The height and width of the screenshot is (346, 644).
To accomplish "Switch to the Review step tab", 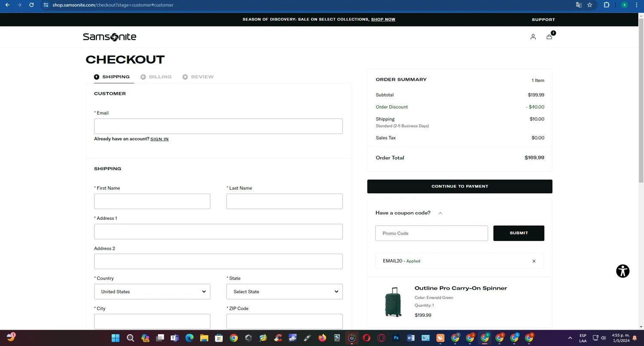I will click(x=198, y=77).
